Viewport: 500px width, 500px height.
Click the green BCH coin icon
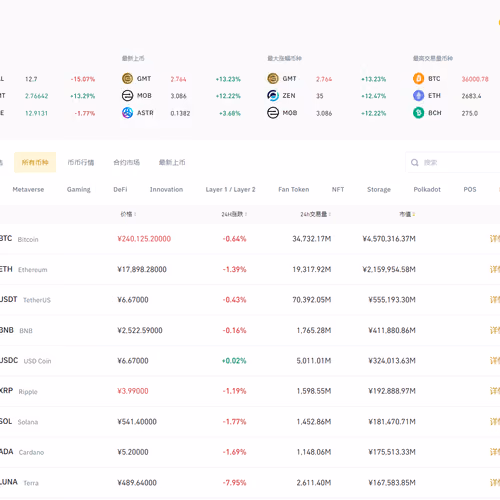click(x=418, y=113)
